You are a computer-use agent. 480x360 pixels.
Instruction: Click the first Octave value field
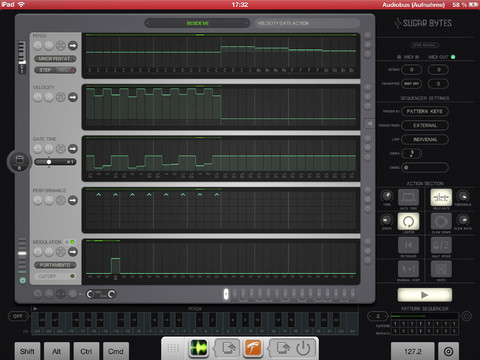(x=411, y=70)
